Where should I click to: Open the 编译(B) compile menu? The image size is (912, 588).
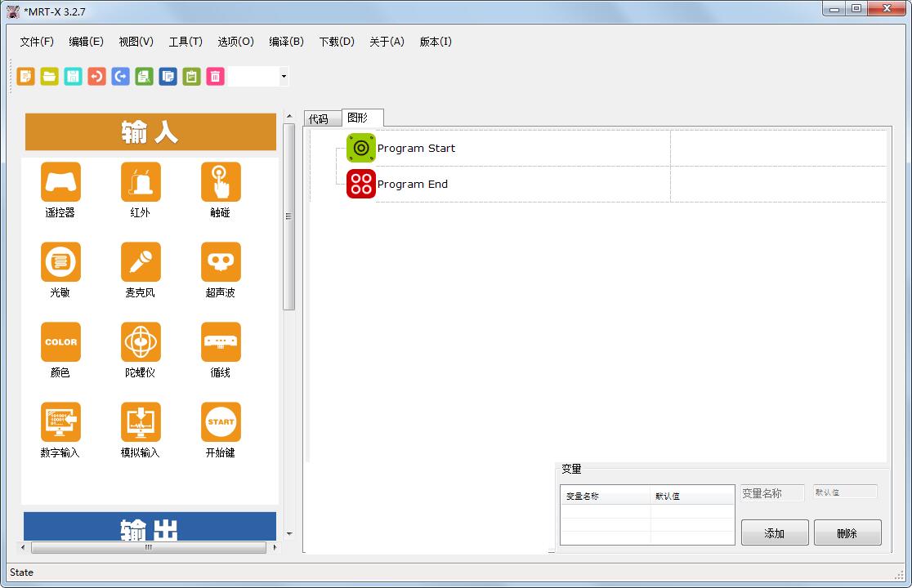click(x=286, y=42)
